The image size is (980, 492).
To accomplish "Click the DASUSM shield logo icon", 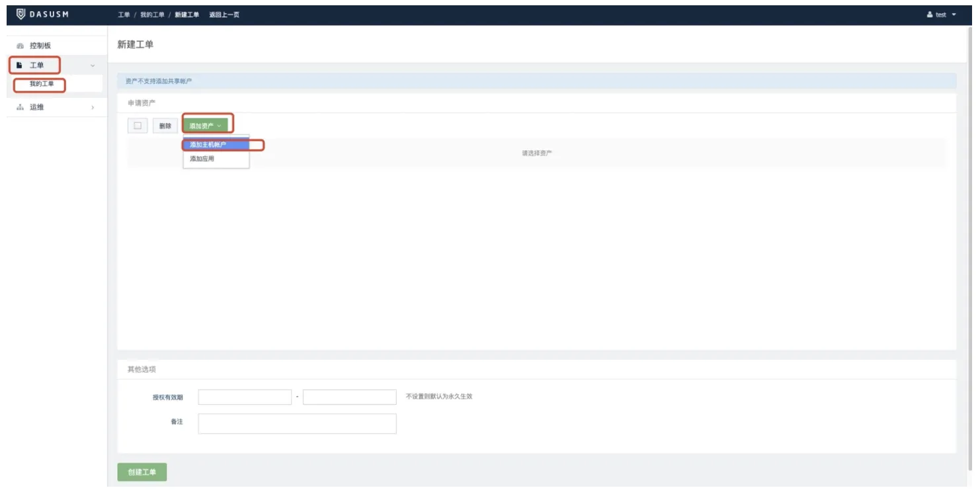I will (20, 15).
